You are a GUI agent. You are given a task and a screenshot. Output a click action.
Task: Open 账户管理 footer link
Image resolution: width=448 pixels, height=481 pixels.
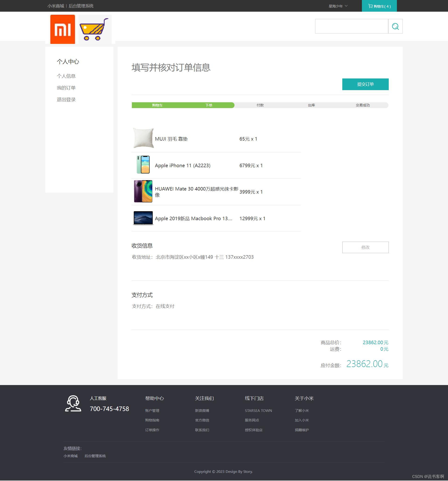pos(152,410)
